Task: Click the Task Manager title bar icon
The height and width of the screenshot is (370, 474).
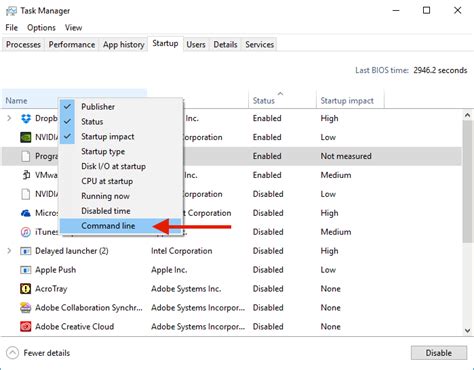Action: tap(11, 11)
